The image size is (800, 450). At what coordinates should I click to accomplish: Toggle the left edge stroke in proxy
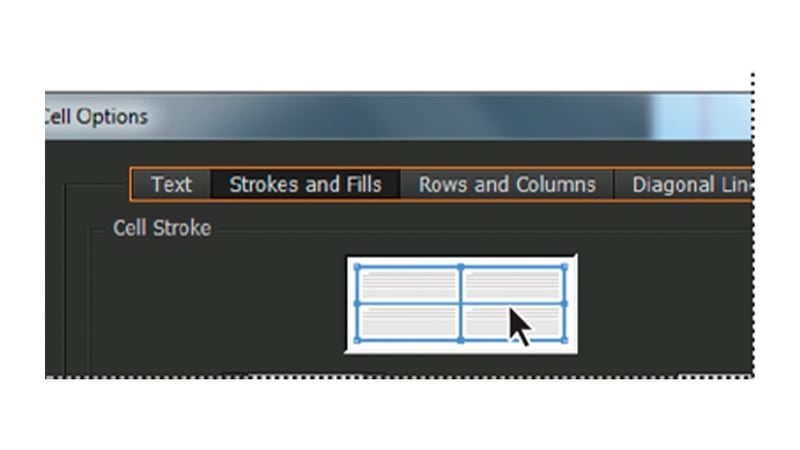coord(356,285)
